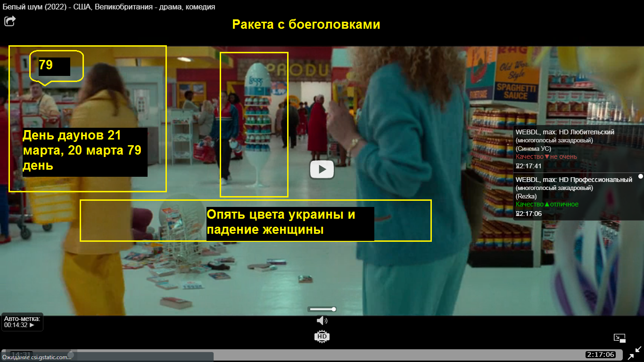Click the Качество не очень quality rating
644x362 pixels.
(x=546, y=156)
